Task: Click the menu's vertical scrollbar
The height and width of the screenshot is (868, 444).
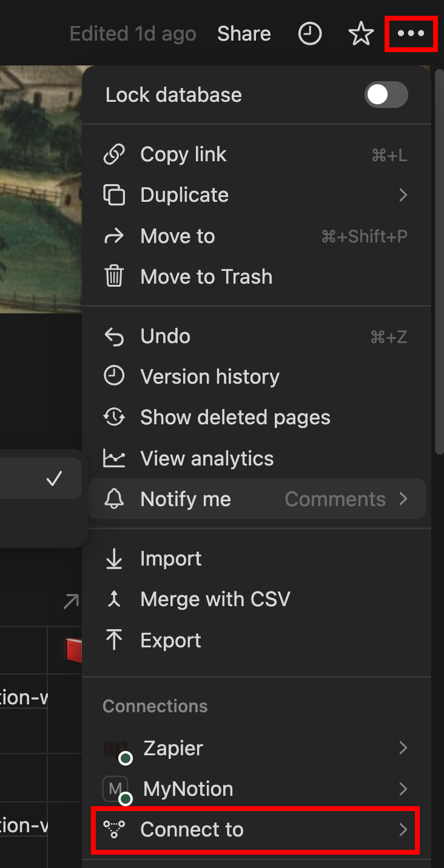Action: (x=440, y=261)
